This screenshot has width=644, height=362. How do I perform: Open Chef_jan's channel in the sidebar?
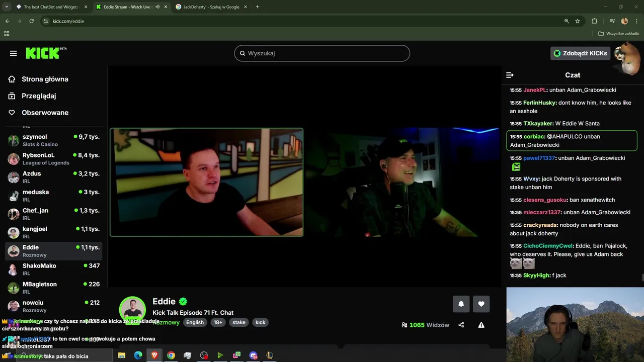pyautogui.click(x=54, y=214)
